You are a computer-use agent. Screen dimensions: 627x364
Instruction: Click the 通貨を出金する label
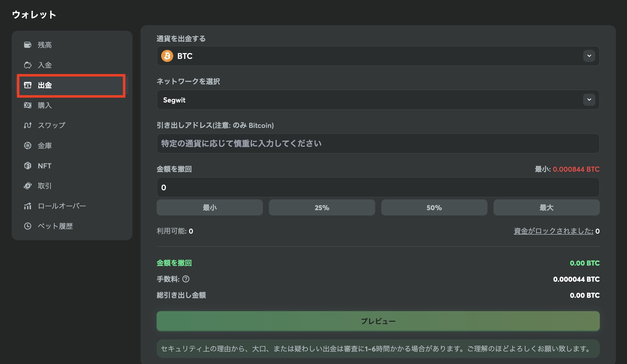(x=181, y=39)
